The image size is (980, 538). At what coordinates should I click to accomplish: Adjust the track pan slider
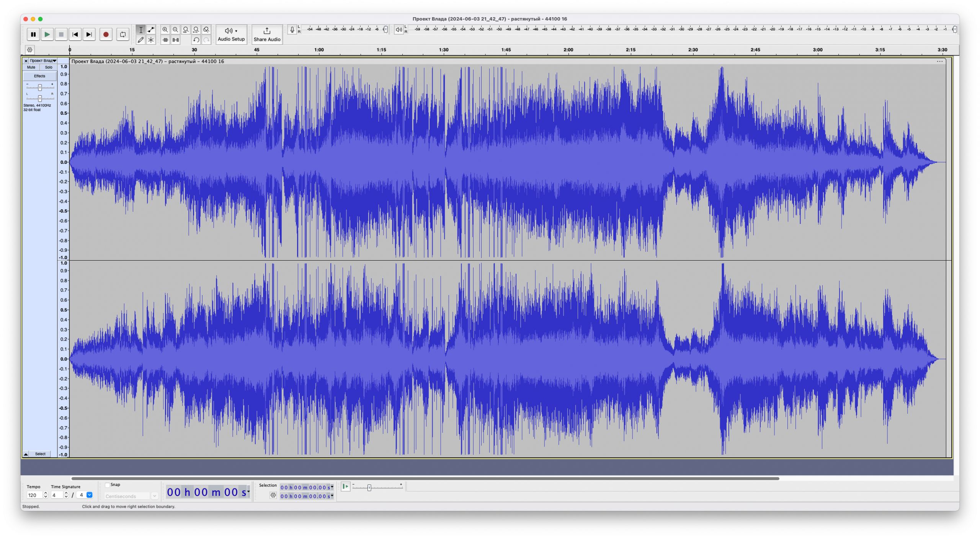pyautogui.click(x=39, y=98)
